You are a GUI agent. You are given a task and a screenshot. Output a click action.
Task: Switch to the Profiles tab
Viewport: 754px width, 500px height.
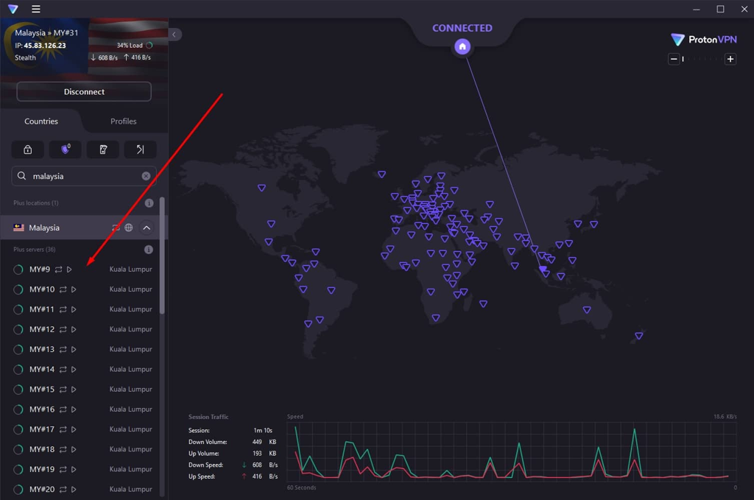pyautogui.click(x=123, y=121)
